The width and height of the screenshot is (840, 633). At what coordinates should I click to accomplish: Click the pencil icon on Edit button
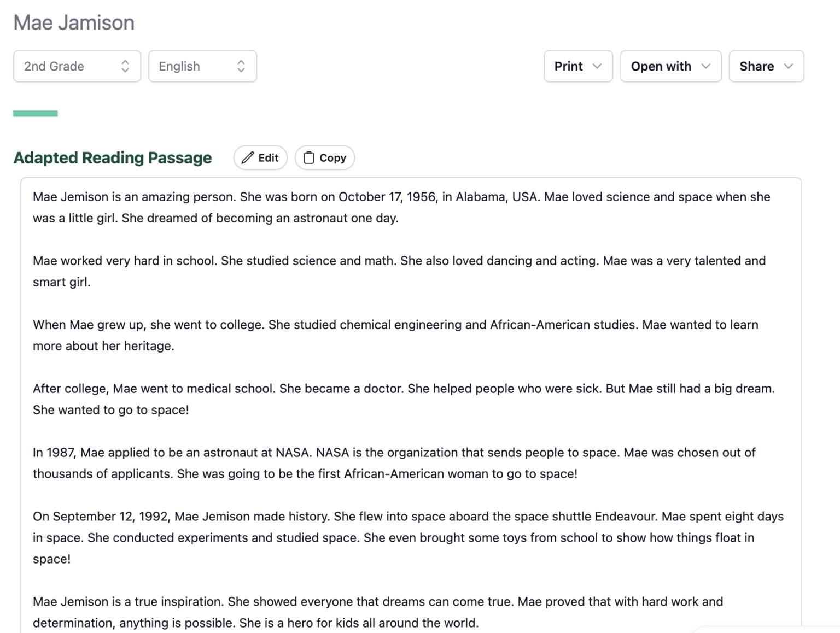[x=248, y=158]
